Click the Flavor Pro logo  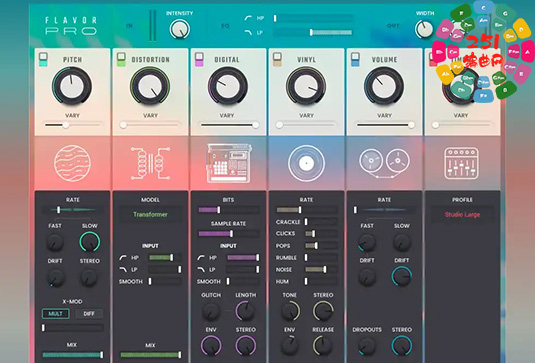click(x=71, y=26)
